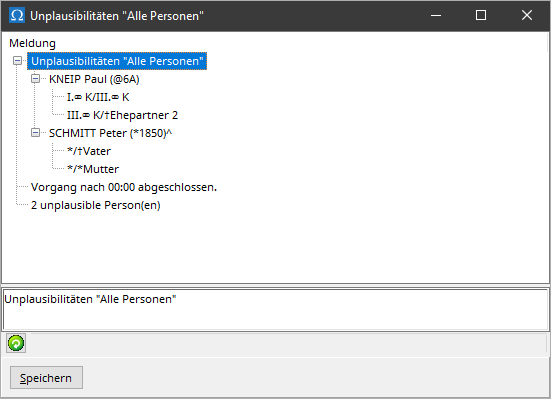Select '2 unplausible Person(en)' line

(x=96, y=205)
